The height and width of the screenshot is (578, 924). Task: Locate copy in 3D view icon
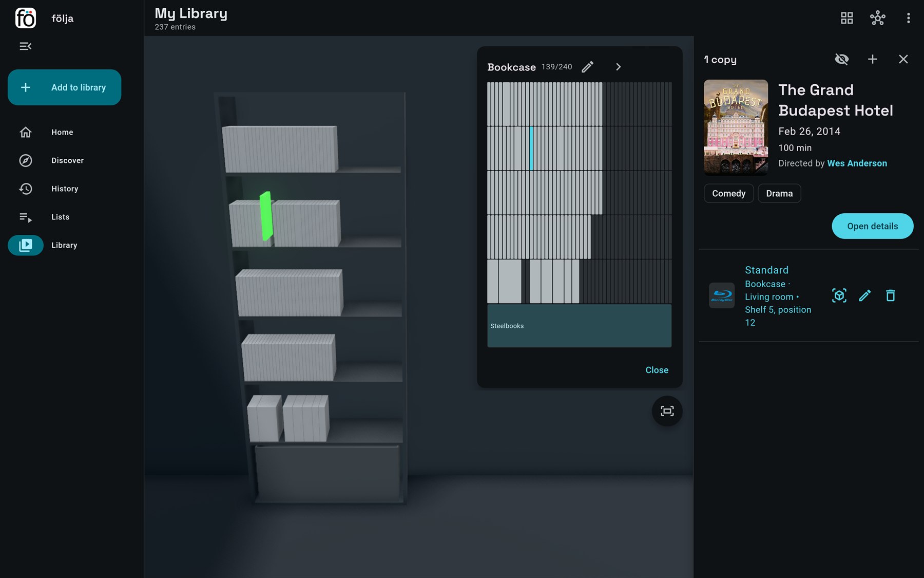tap(839, 295)
